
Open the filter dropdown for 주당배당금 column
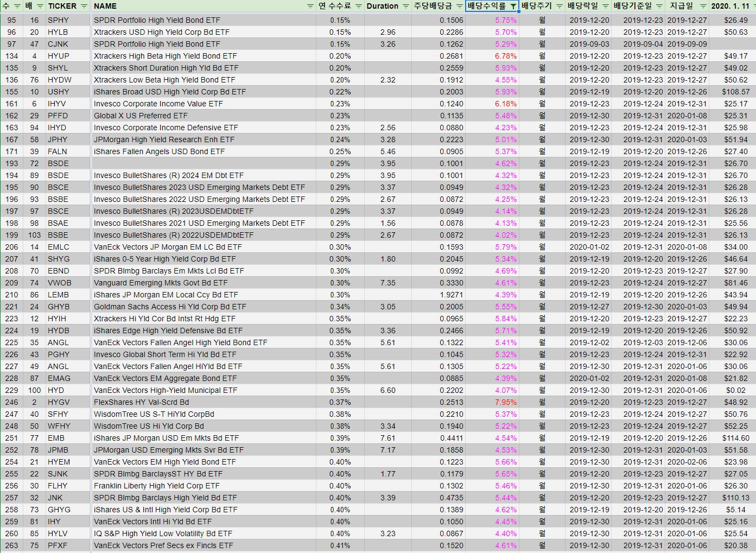459,6
